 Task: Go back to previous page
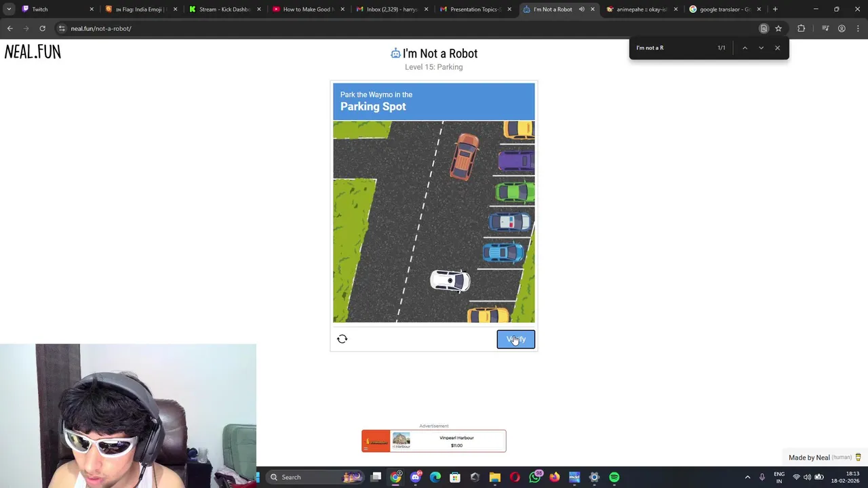(x=10, y=28)
